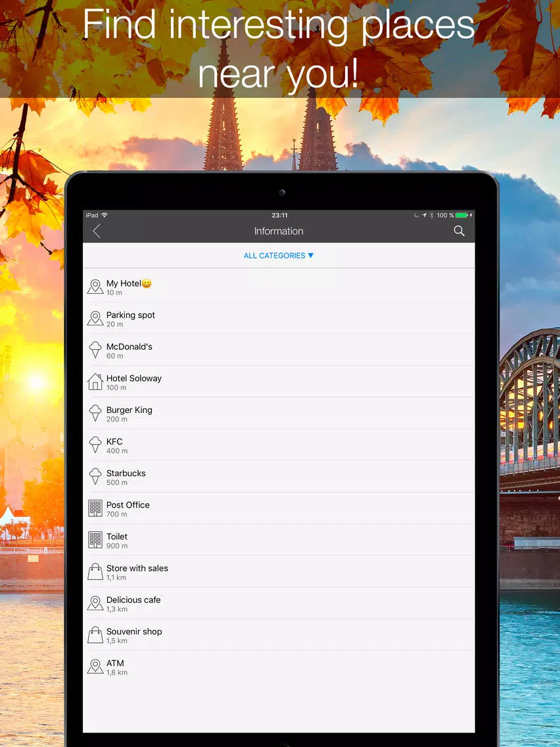Open the ATM entry
The width and height of the screenshot is (560, 747).
click(279, 667)
